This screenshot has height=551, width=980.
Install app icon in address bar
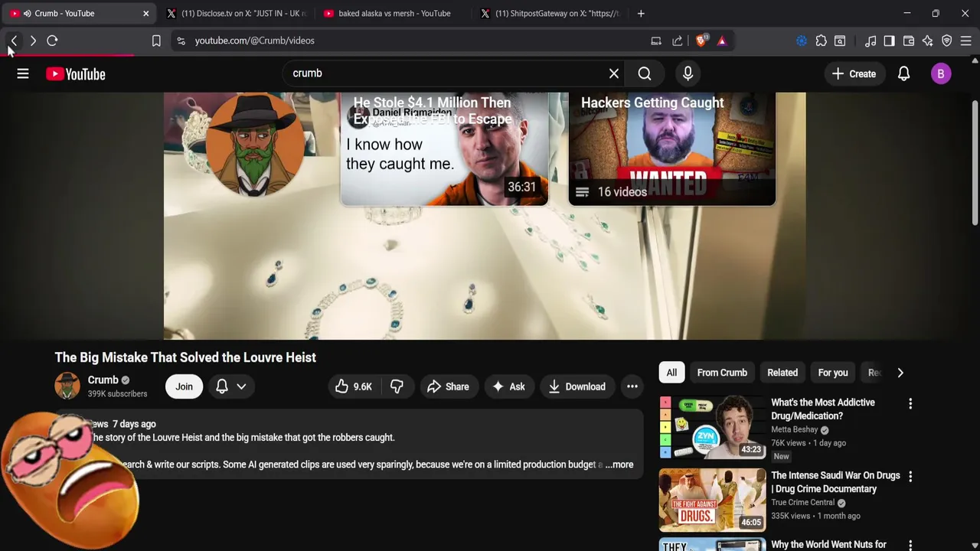tap(656, 41)
